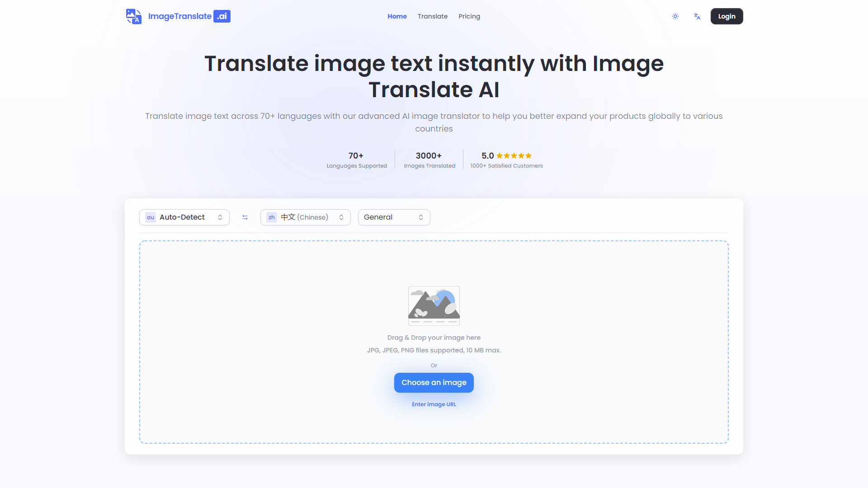Viewport: 868px width, 488px height.
Task: Click the Enter image URL link
Action: click(x=434, y=404)
